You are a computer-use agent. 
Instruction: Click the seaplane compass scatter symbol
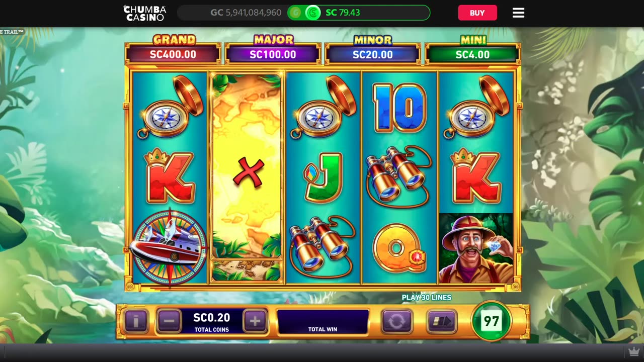170,248
